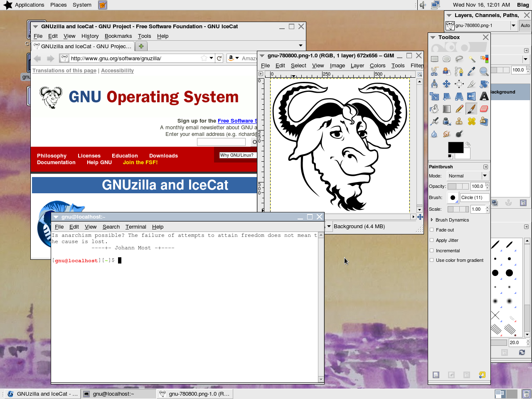Open IceCat URL history dropdown arrow
Screen dimensions: 532x399
212,58
